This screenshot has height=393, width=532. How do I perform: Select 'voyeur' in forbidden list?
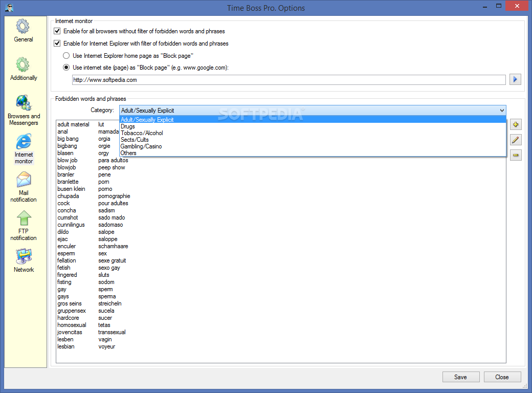click(106, 346)
